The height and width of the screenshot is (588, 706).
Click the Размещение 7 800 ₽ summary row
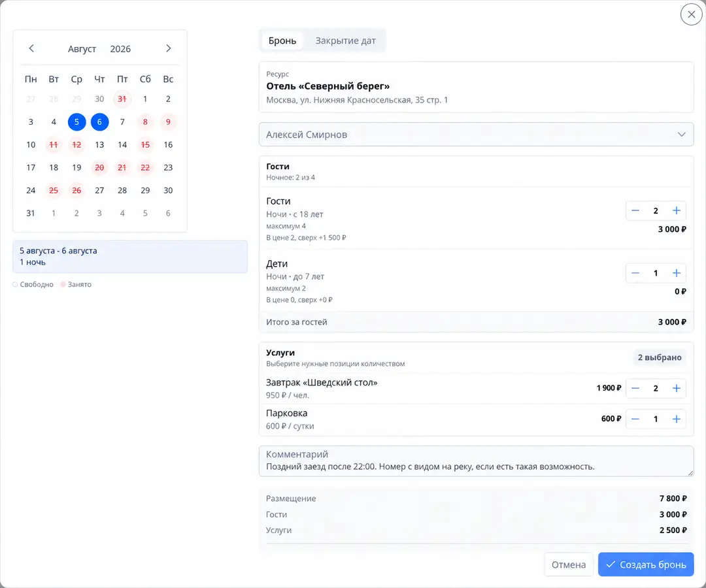click(476, 498)
